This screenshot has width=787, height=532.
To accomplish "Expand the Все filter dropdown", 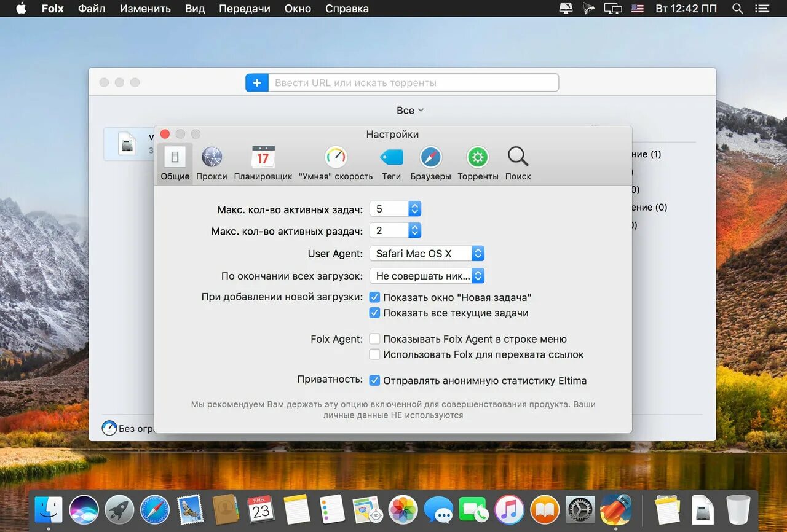I will 410,111.
